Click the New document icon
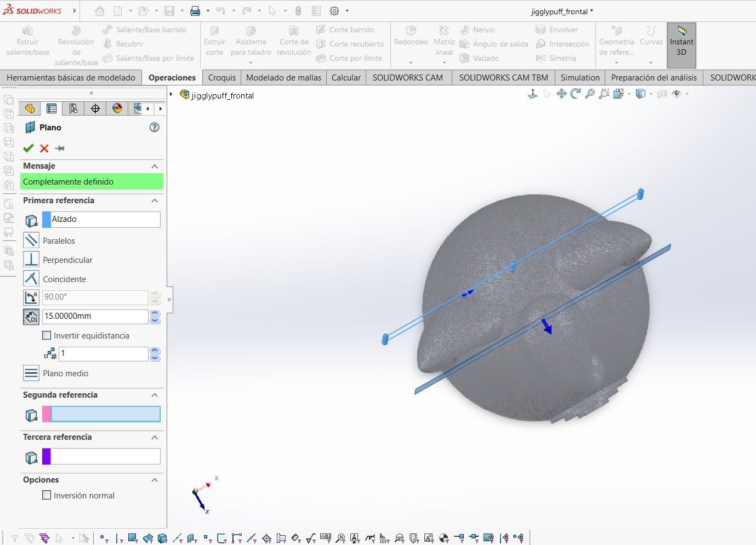Viewport: 756px width, 545px height. point(118,11)
